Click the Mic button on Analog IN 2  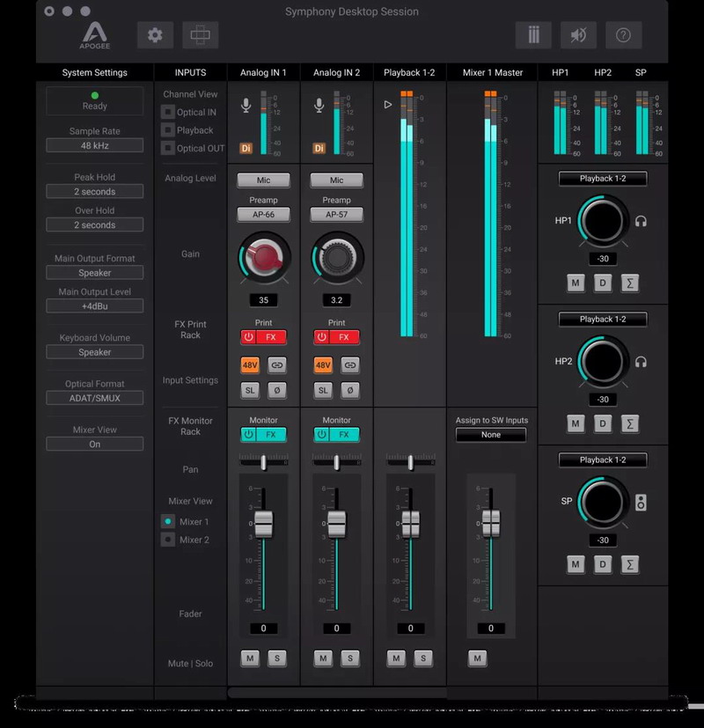pyautogui.click(x=336, y=180)
